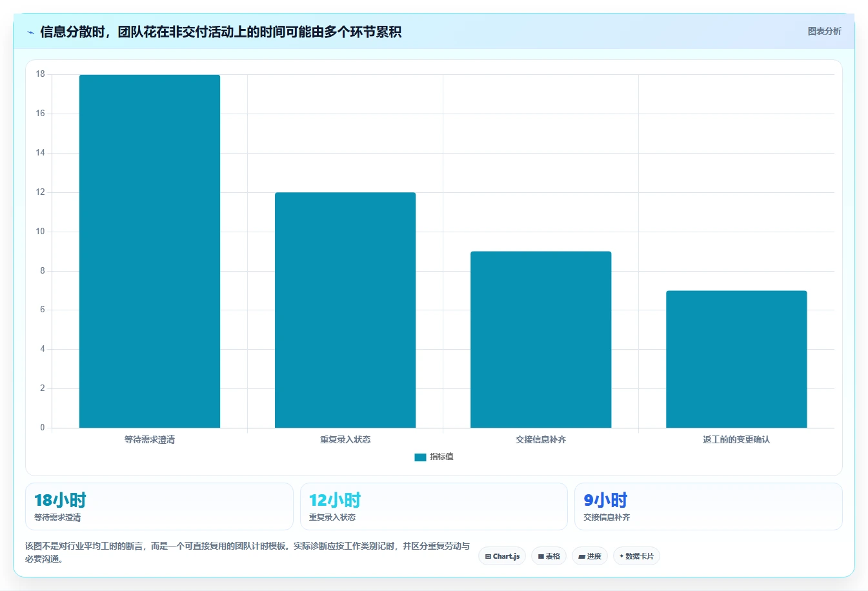Open the 12小时 data card
The image size is (868, 591).
[x=434, y=506]
